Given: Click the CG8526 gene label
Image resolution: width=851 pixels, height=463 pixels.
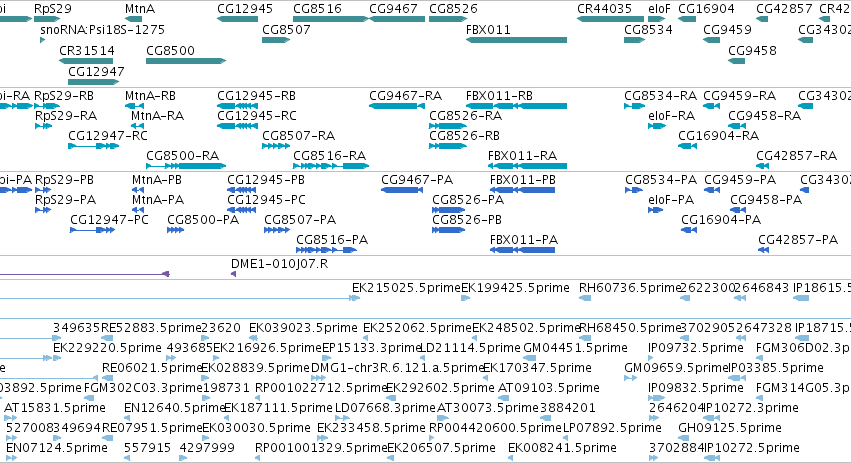Looking at the screenshot, I should [x=453, y=9].
